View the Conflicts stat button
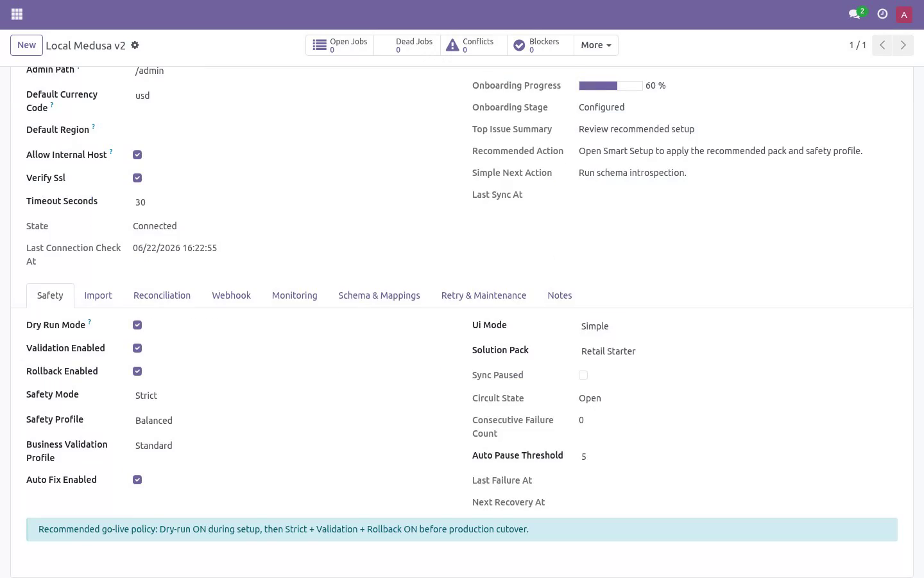The image size is (924, 578). pyautogui.click(x=474, y=45)
